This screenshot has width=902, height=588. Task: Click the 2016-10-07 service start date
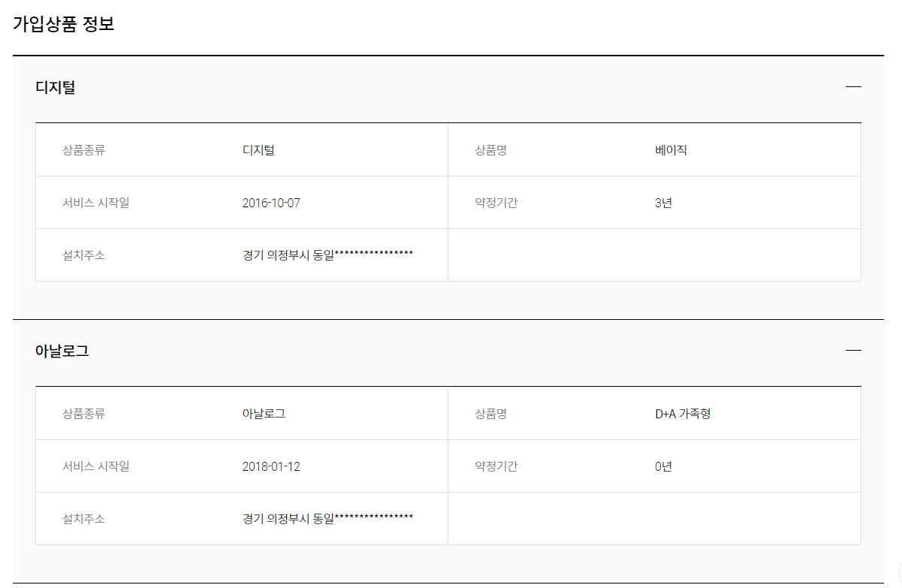pyautogui.click(x=271, y=203)
